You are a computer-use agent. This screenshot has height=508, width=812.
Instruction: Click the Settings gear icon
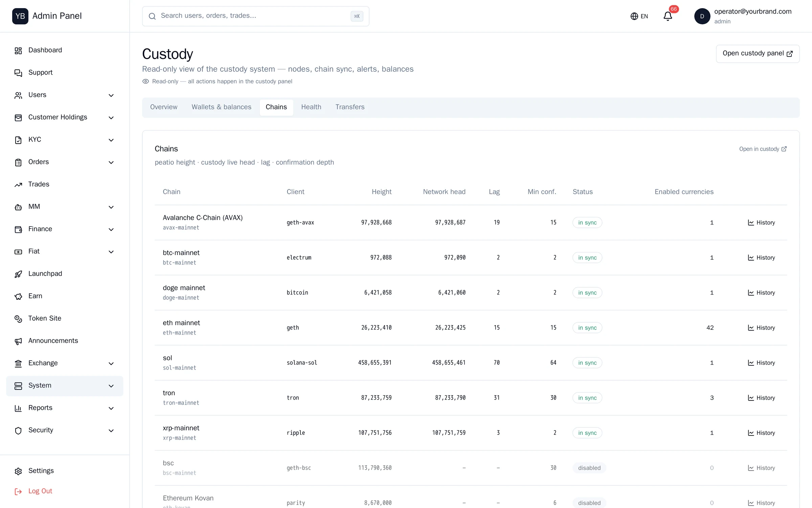point(18,471)
